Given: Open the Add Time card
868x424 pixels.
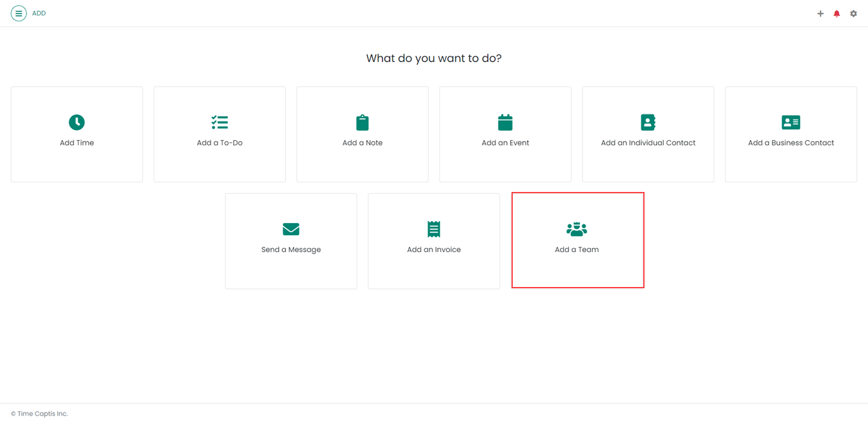Looking at the screenshot, I should [x=76, y=134].
